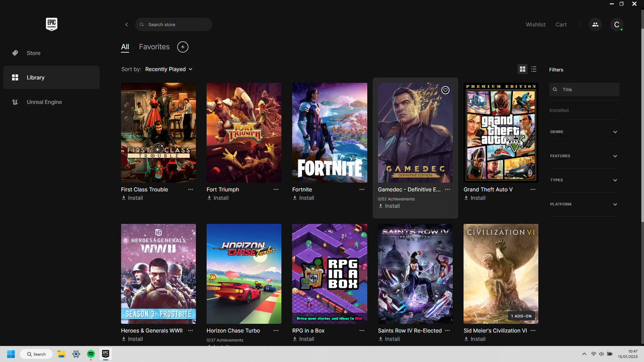
Task: Open the Heroes & Generals WWII cover art
Action: click(158, 274)
